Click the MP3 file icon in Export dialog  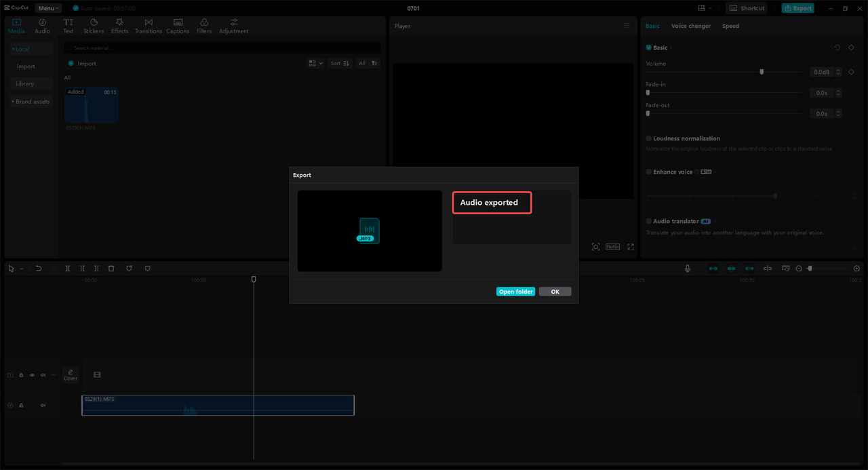pyautogui.click(x=369, y=231)
